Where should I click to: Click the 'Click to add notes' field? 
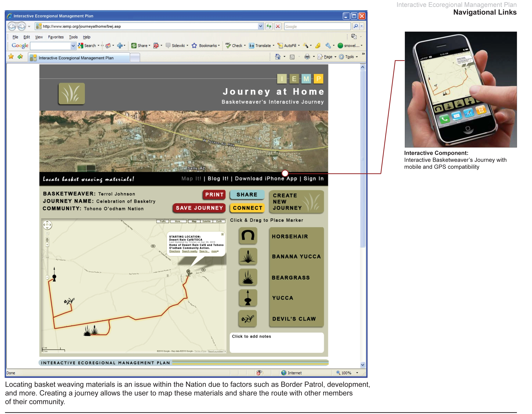(x=277, y=343)
